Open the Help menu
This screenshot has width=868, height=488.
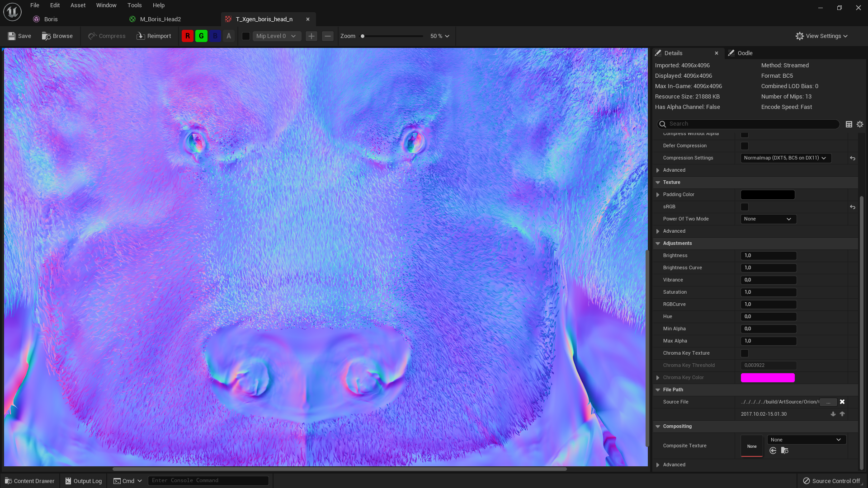[159, 5]
